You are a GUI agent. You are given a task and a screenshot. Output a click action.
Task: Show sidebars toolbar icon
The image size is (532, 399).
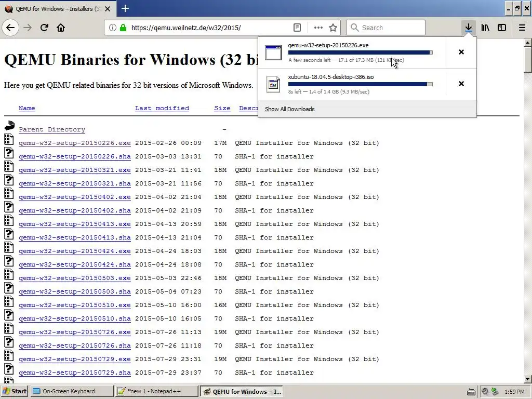tap(502, 28)
